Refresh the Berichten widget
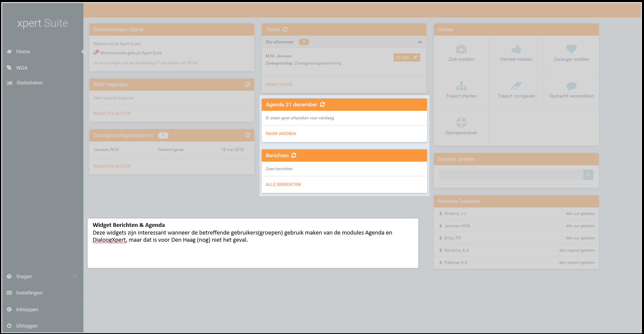This screenshot has height=334, width=644. pyautogui.click(x=294, y=155)
